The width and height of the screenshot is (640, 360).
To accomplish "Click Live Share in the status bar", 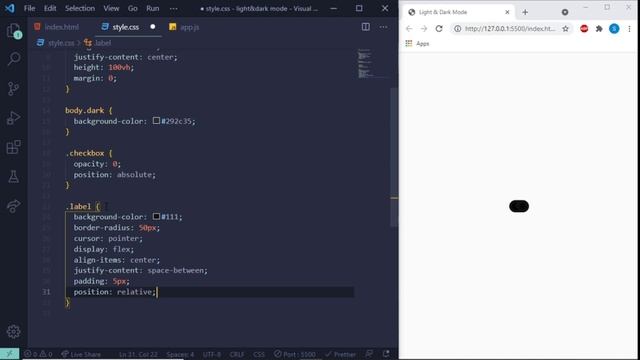I will coord(81,354).
